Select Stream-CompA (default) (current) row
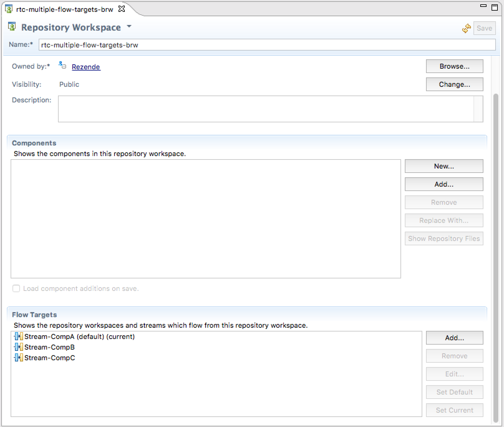Image resolution: width=504 pixels, height=427 pixels. click(216, 336)
